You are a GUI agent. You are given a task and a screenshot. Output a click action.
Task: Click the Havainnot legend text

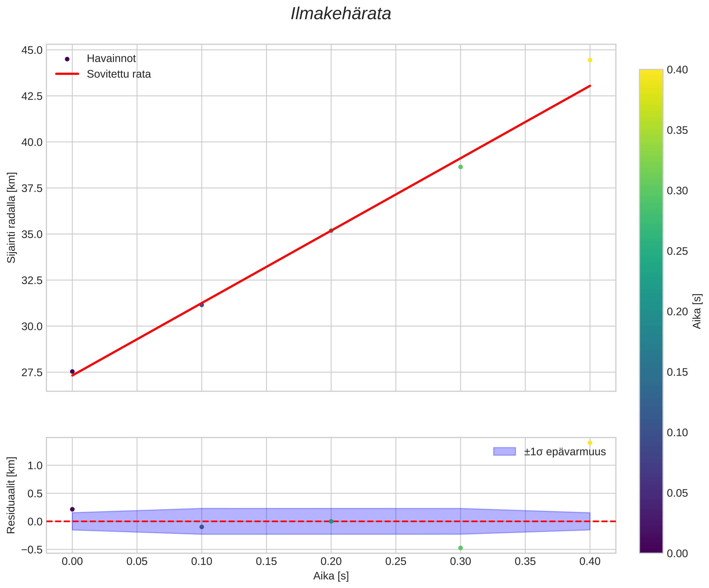[111, 58]
